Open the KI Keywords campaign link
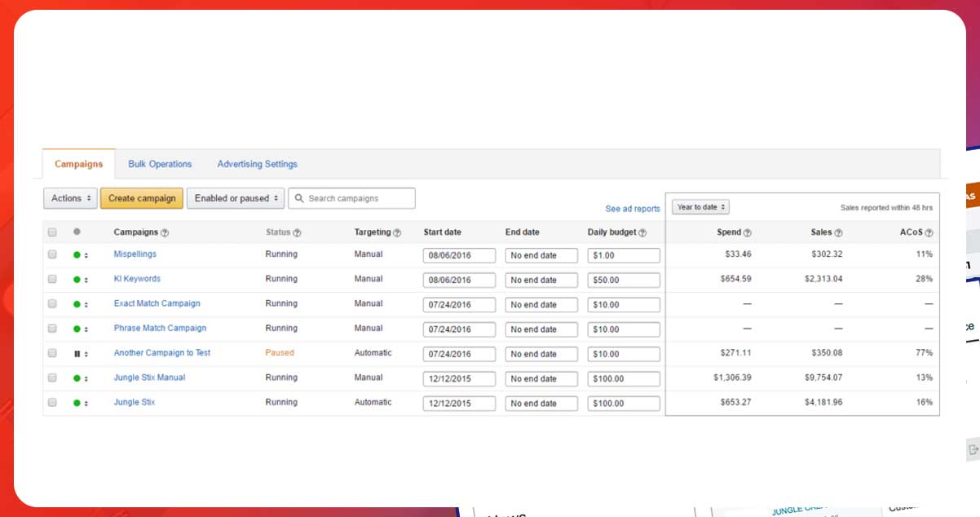Image resolution: width=980 pixels, height=517 pixels. pos(137,279)
